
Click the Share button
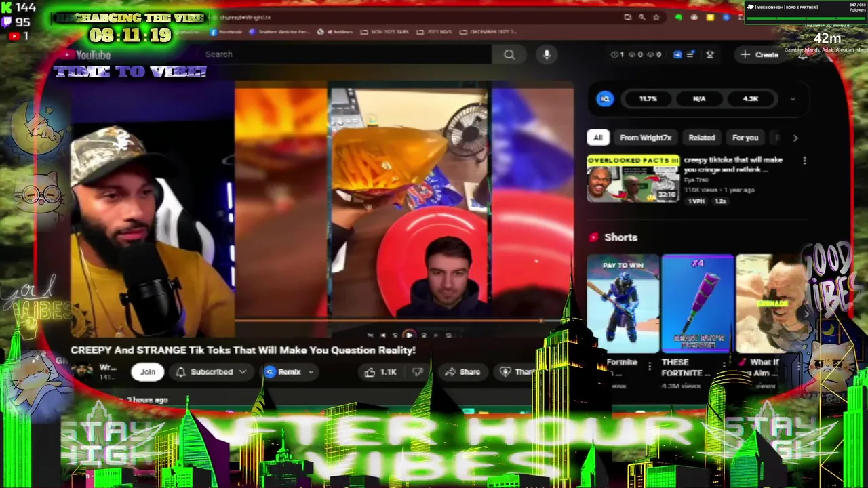462,372
